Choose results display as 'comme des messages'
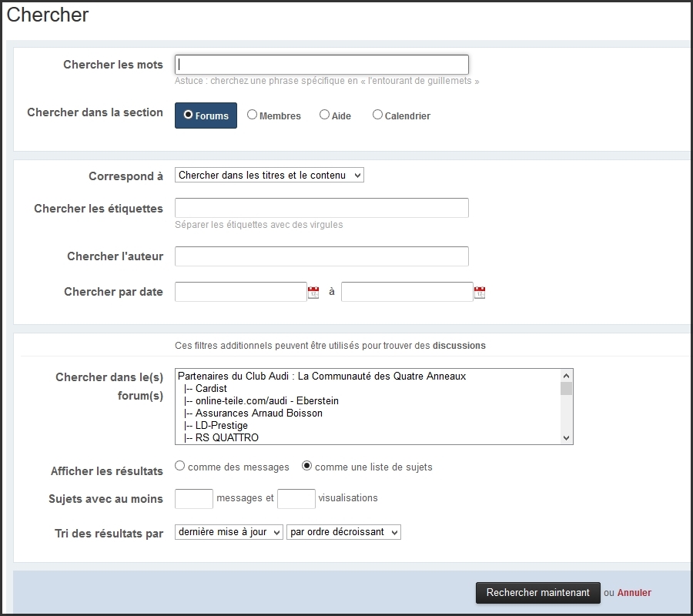The height and width of the screenshot is (616, 693). [179, 465]
